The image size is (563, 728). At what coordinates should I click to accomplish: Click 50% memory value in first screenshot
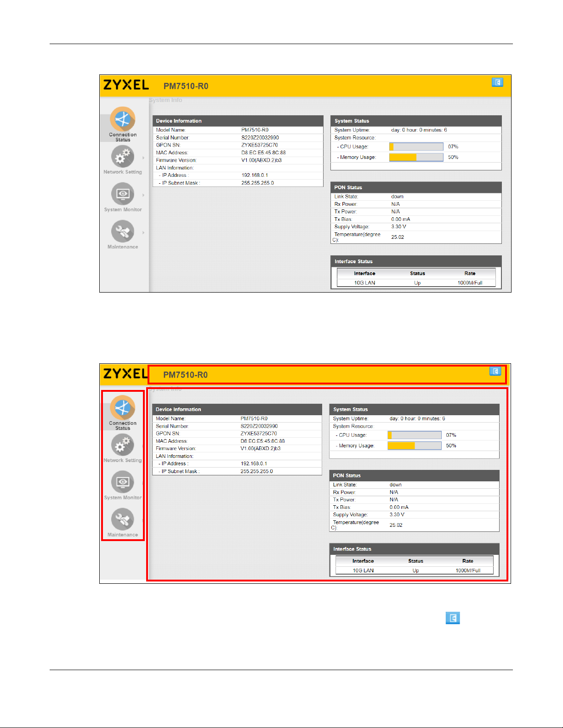(453, 157)
